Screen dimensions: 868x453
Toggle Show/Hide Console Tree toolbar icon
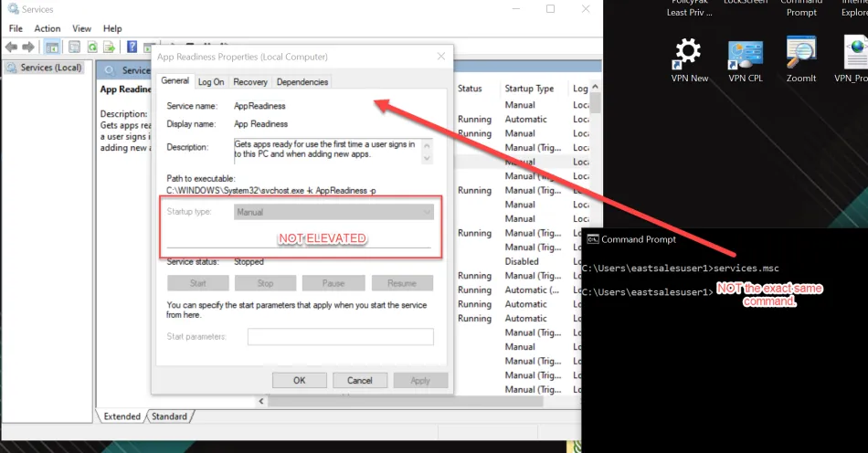tap(53, 47)
